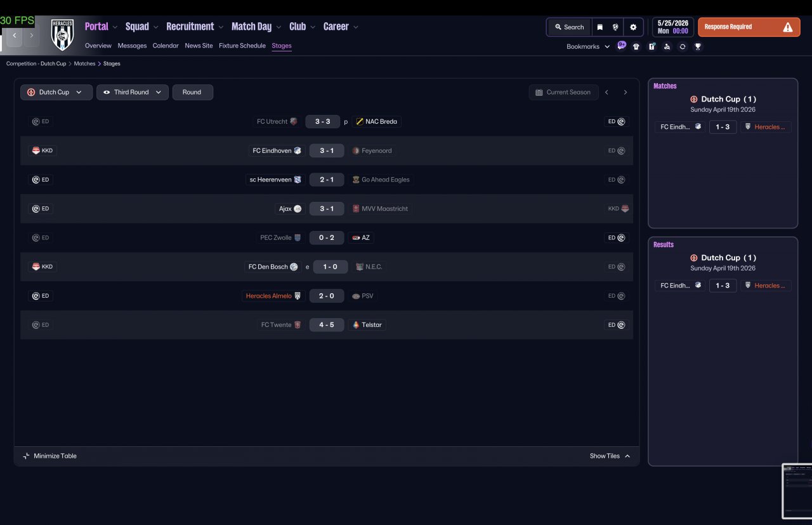Open the Matches breadcrumb link
Viewport: 812px width, 525px height.
[84, 63]
